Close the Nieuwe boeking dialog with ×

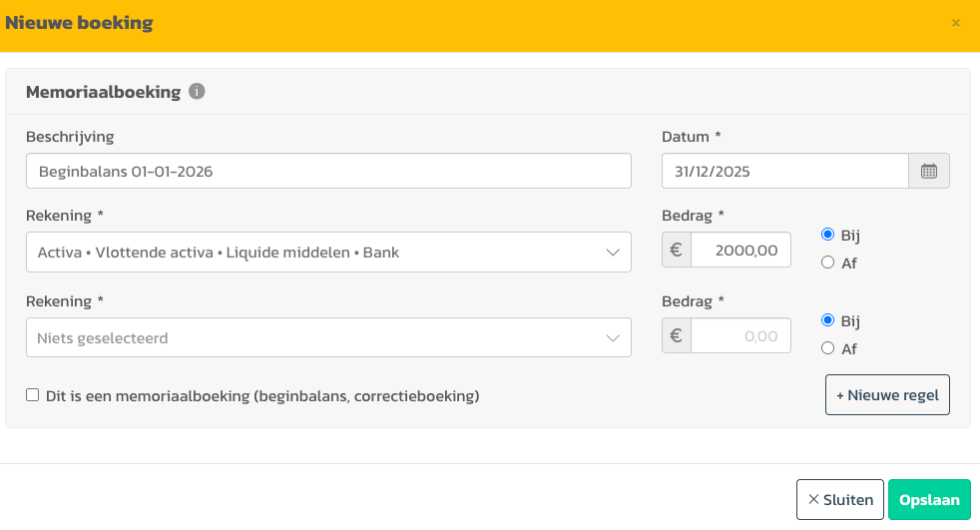tap(956, 23)
